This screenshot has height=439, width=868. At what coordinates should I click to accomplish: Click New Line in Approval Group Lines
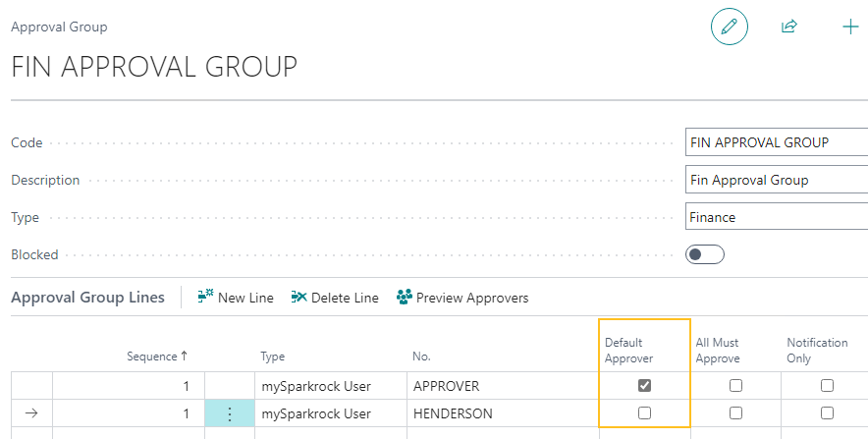point(236,298)
